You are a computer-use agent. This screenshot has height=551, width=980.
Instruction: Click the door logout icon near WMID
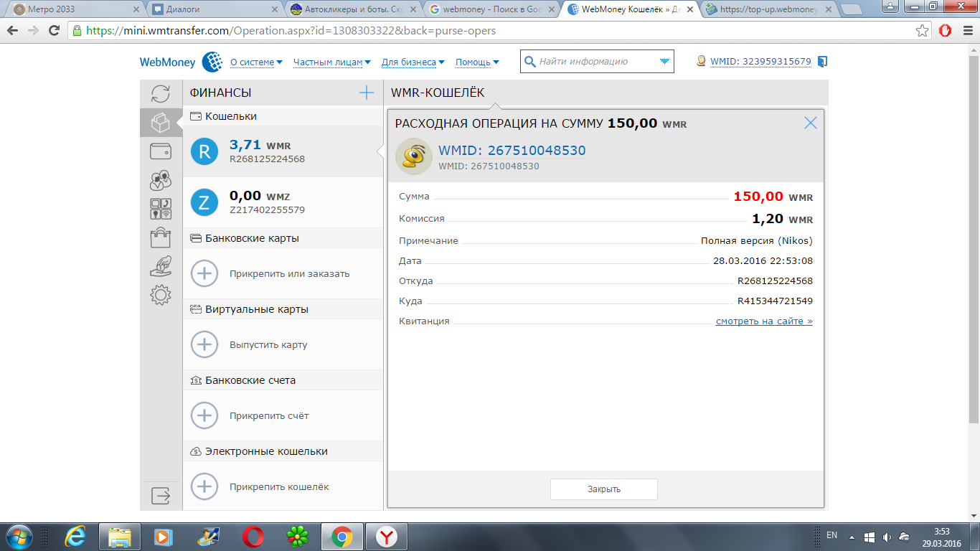point(822,62)
